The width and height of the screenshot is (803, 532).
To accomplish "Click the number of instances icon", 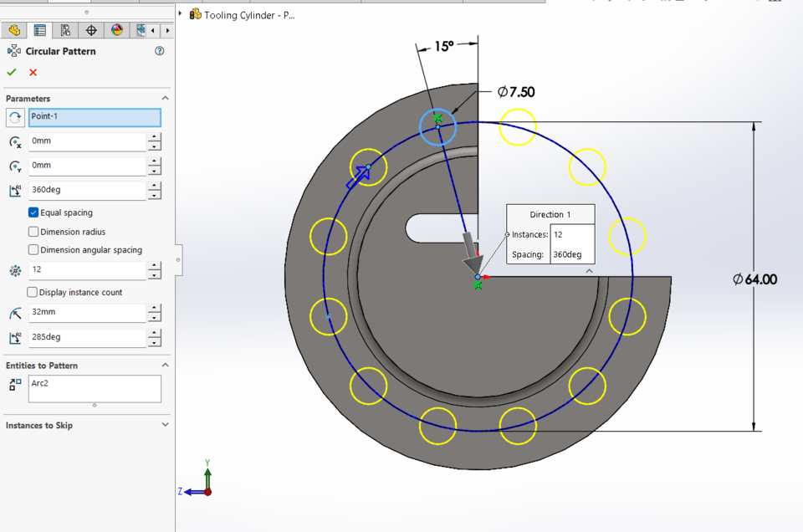I will click(14, 269).
